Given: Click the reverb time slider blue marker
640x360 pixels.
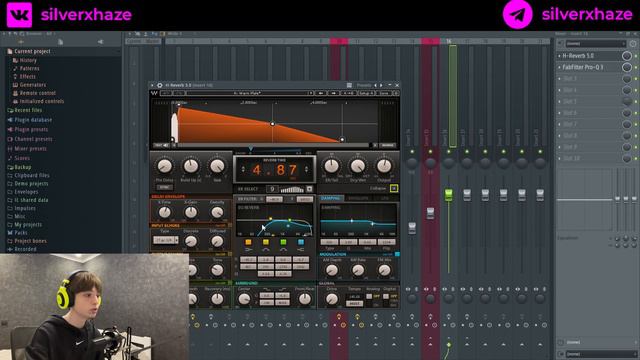Looking at the screenshot, I should [251, 149].
